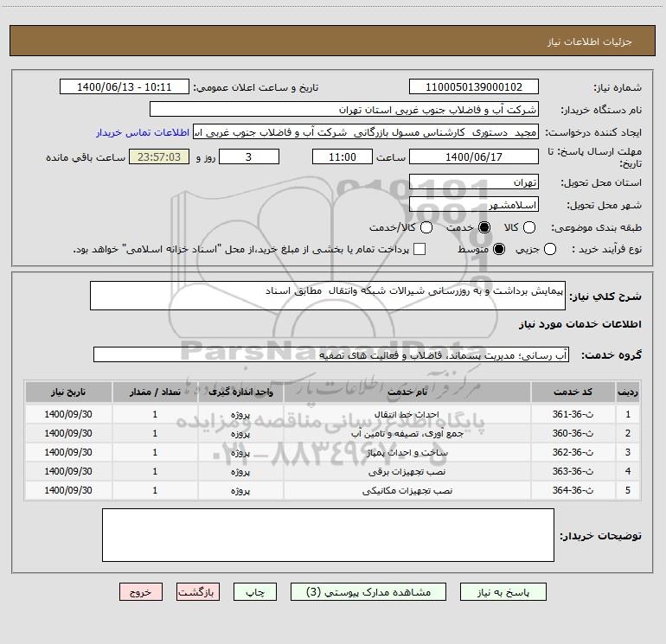Click the service name نصب تجهیزات مکانیکی
Screen dimensions: 666x644
coord(407,491)
